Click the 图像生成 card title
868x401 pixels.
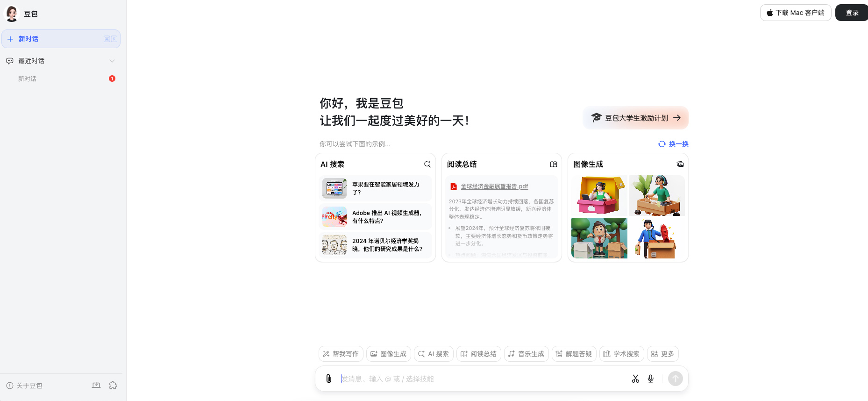click(588, 164)
